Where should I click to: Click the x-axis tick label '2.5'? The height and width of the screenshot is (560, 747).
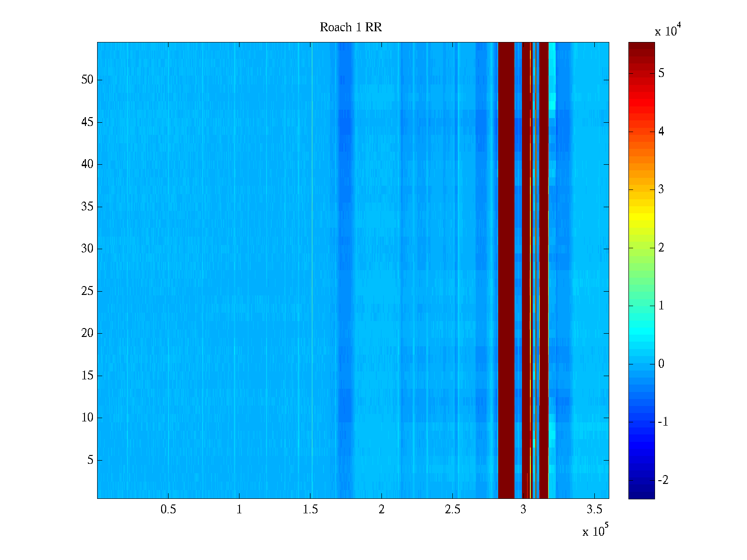[452, 510]
